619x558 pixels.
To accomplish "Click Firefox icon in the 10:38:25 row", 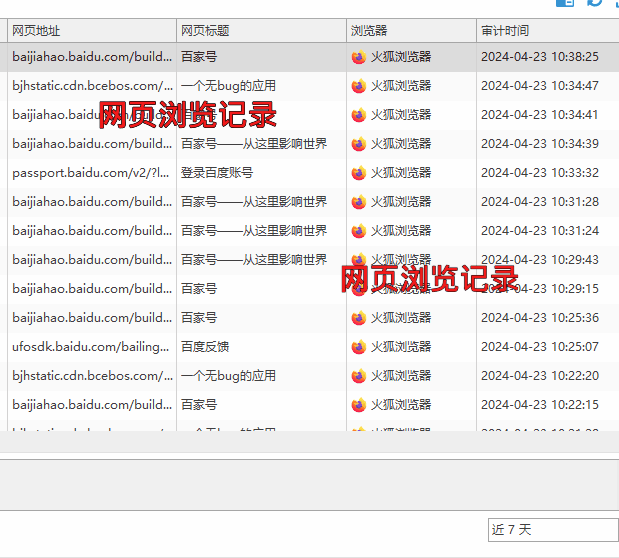I will pyautogui.click(x=359, y=57).
